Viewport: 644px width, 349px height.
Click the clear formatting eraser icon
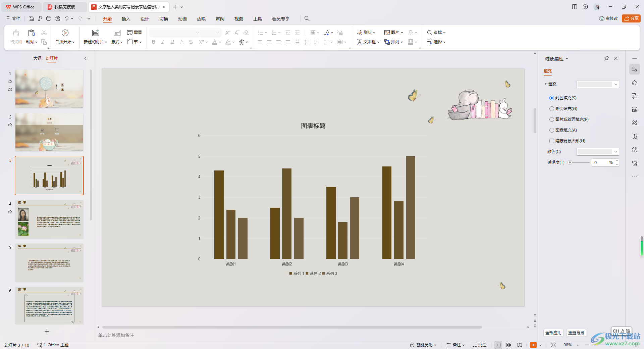246,33
